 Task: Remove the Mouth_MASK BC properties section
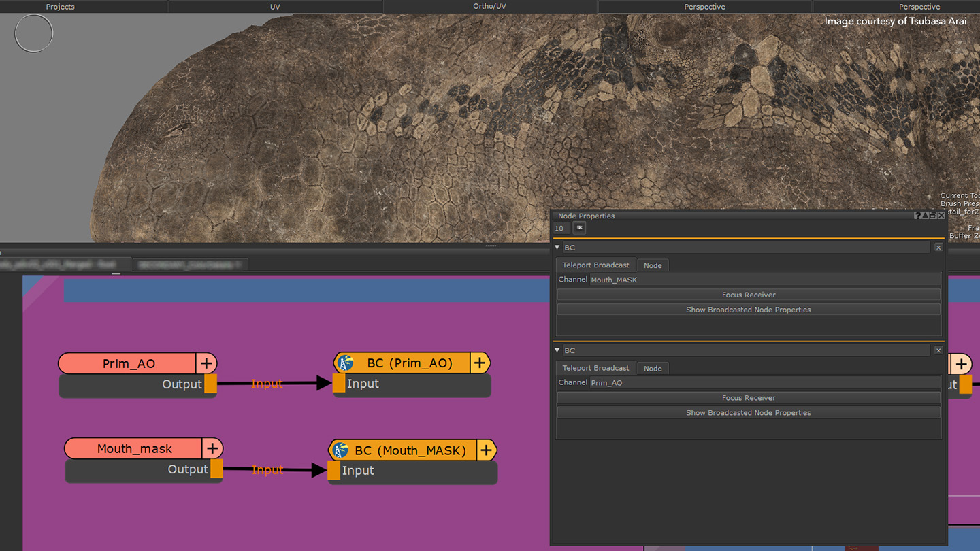[x=938, y=248]
